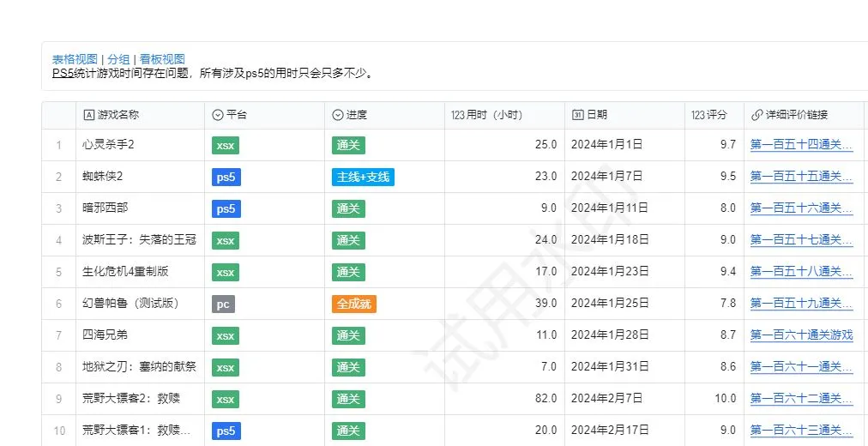
Task: Open link 第一百五十四通关
Action: tap(802, 145)
